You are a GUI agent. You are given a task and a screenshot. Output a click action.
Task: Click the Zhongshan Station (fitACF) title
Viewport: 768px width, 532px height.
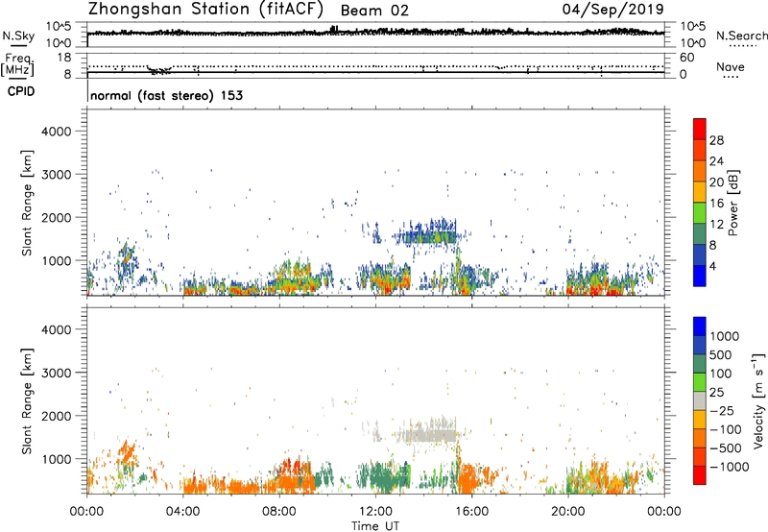(x=206, y=10)
